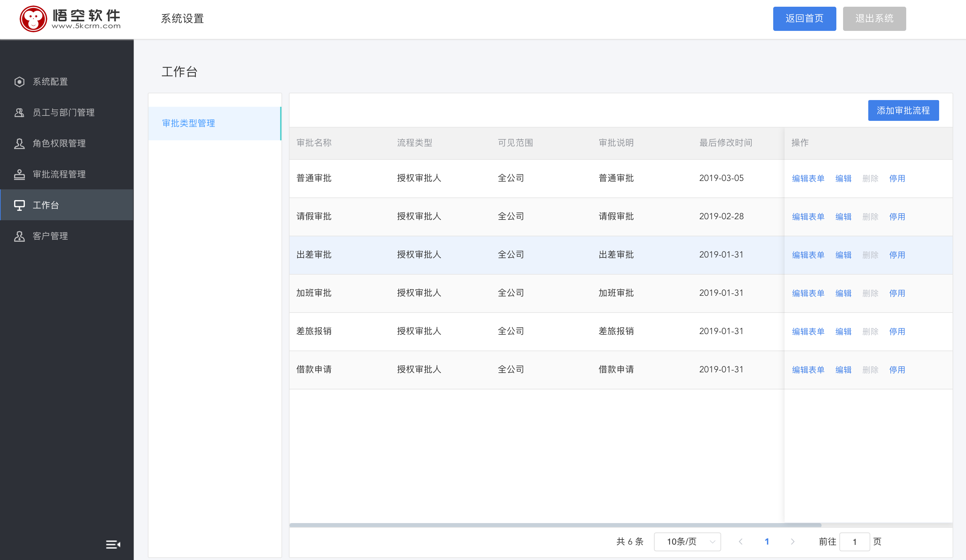Click 编辑表单 for 差旅报销

(x=808, y=332)
